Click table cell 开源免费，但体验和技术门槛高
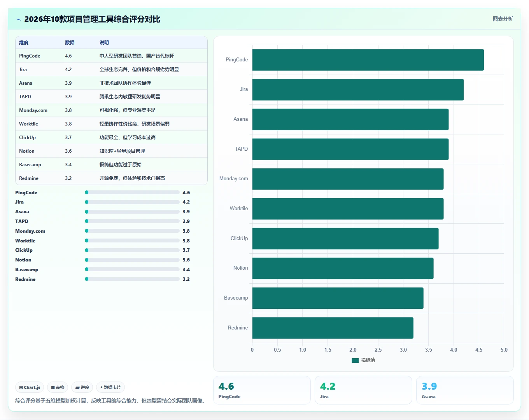Image resolution: width=529 pixels, height=420 pixels. coord(132,178)
